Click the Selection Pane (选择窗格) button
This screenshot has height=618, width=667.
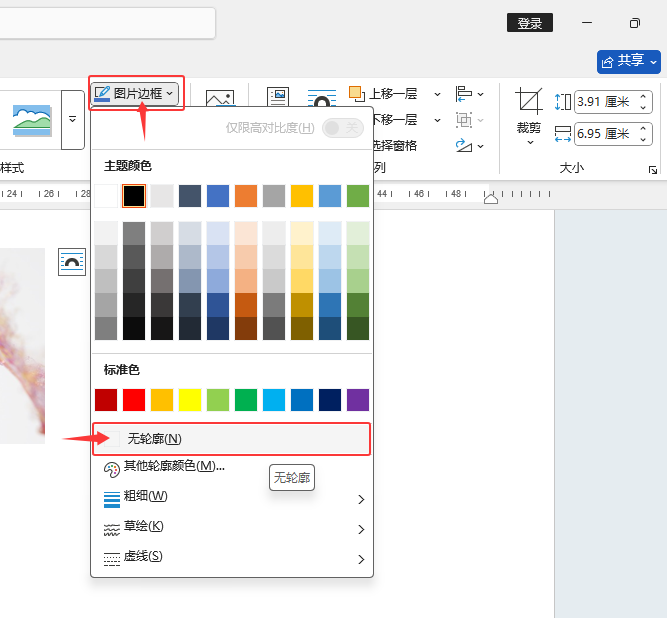tap(395, 145)
